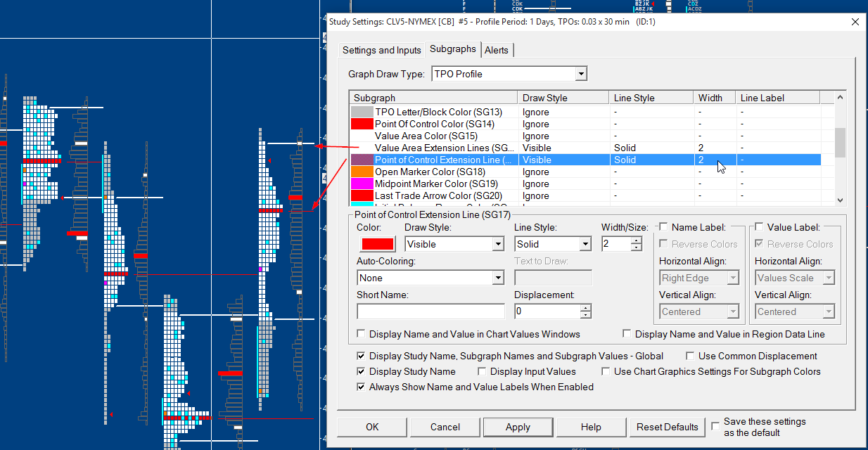The height and width of the screenshot is (450, 868).
Task: Click the subgraph list scroll up arrow
Action: pos(840,98)
